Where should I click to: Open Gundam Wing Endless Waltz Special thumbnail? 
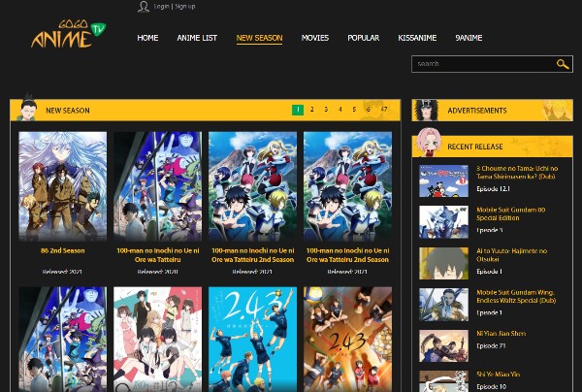point(444,305)
